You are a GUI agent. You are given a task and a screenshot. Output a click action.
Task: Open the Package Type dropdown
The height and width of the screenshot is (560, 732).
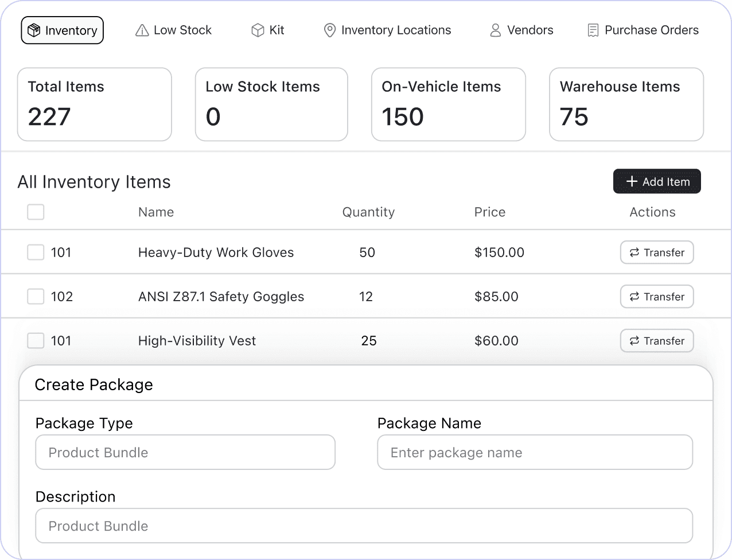[185, 452]
